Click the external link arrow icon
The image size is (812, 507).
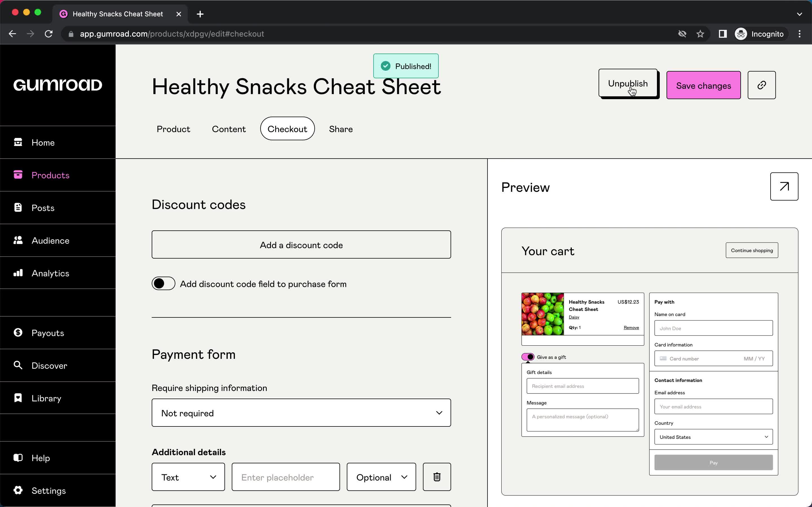coord(784,186)
